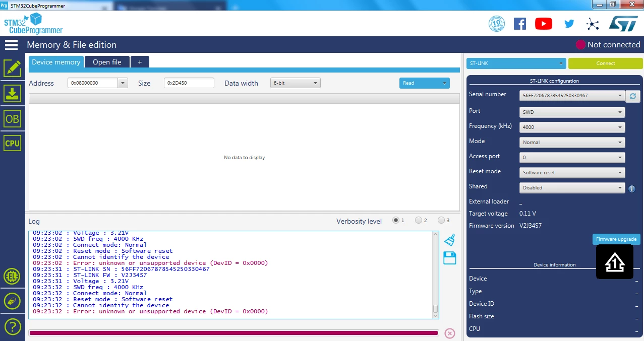Open the Frequency dropdown showing 4000

pos(572,127)
